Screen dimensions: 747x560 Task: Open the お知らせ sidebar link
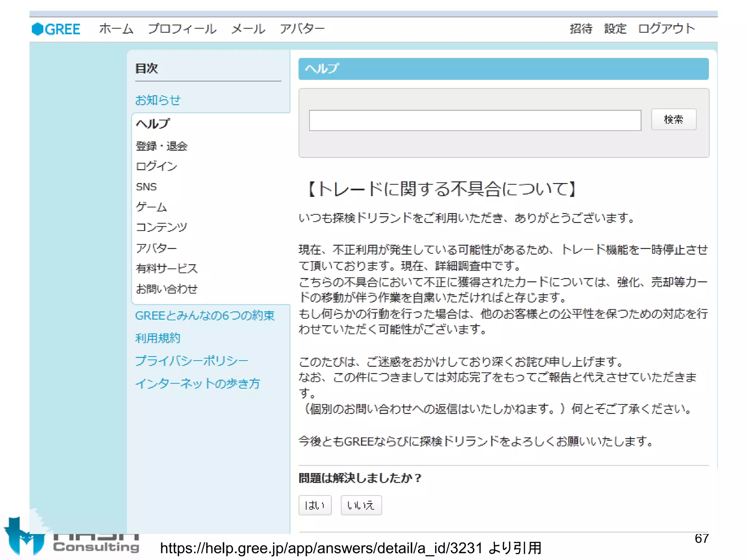[158, 100]
